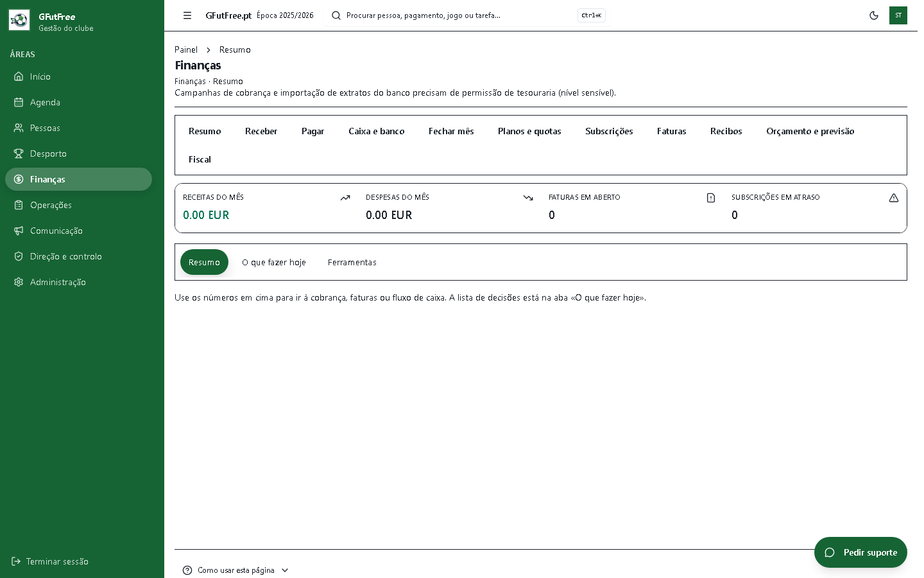Click the Pedir suporte button
This screenshot has height=578, width=924.
[860, 552]
